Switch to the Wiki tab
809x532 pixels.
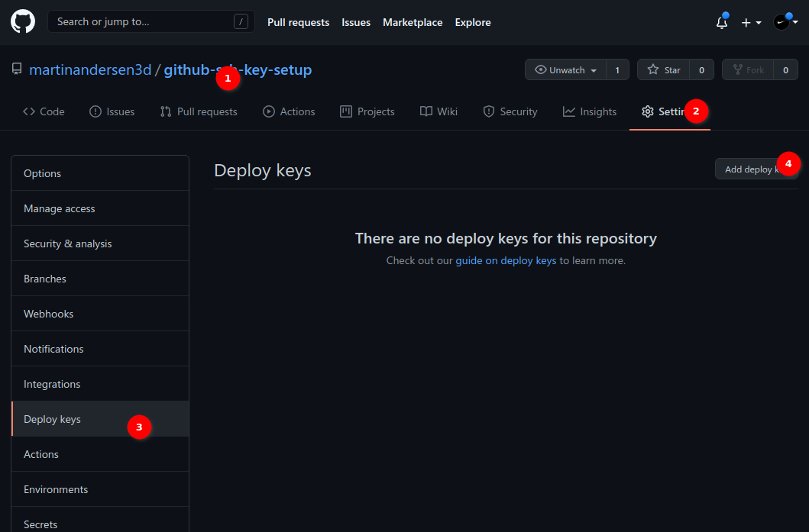(x=439, y=111)
